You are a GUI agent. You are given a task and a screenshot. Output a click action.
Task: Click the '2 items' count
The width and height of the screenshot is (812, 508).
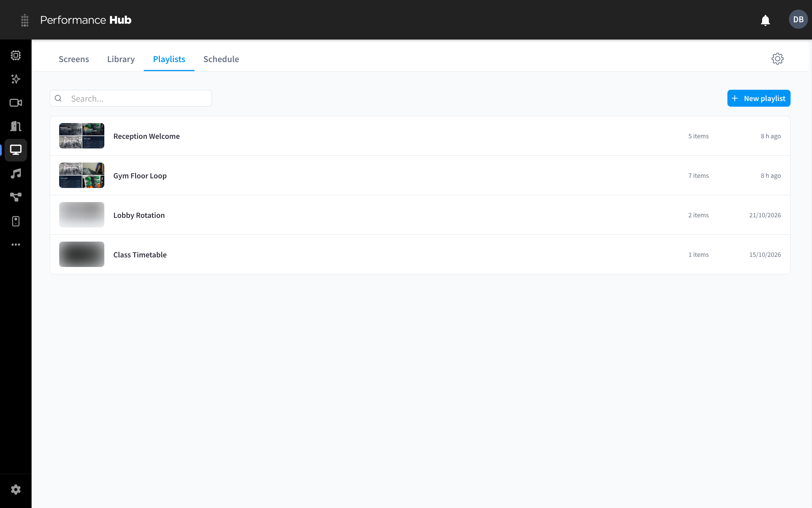[699, 215]
